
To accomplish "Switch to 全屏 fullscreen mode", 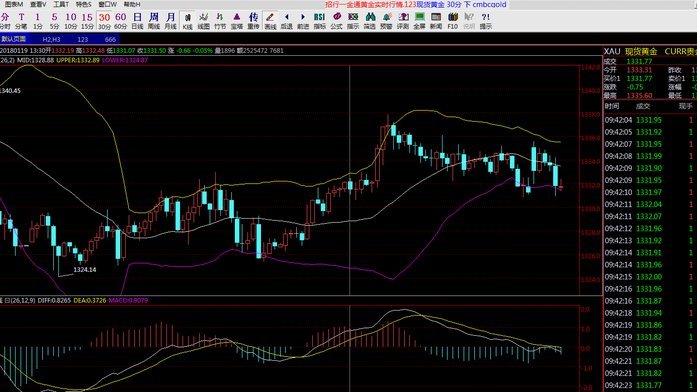I will pyautogui.click(x=419, y=21).
